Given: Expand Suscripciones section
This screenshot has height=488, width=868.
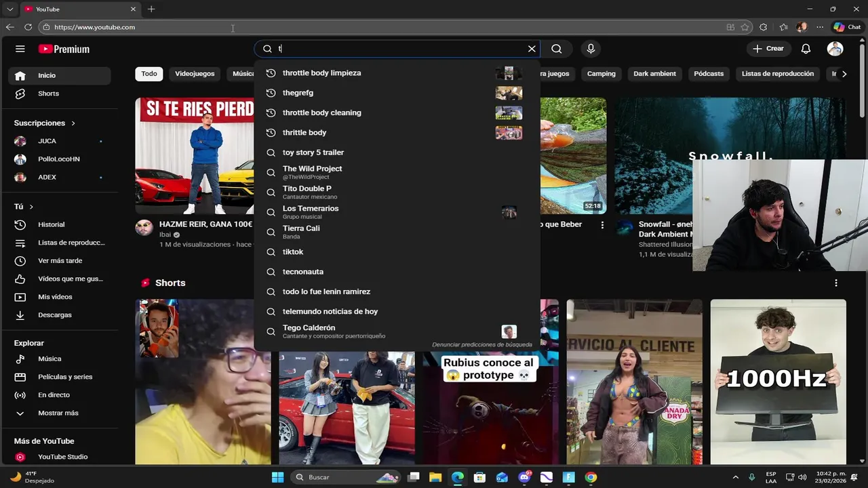Looking at the screenshot, I should pos(45,123).
